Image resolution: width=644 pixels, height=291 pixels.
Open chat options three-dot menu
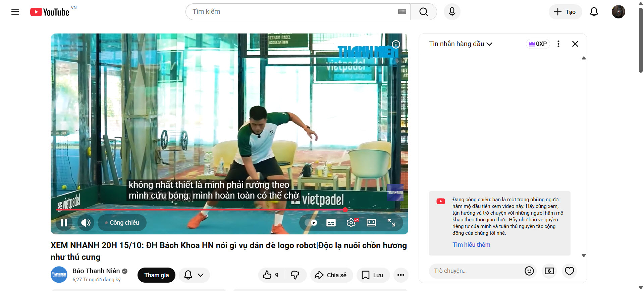tap(558, 44)
